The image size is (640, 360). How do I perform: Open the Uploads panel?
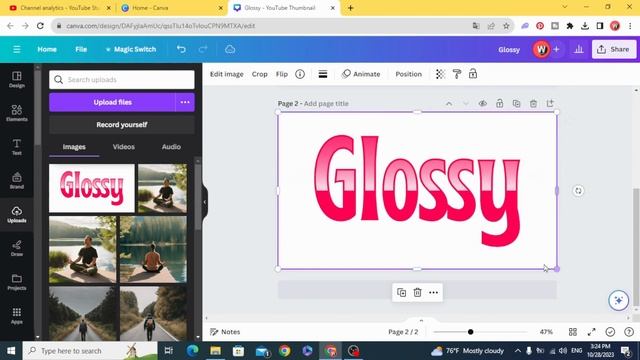pos(17,215)
